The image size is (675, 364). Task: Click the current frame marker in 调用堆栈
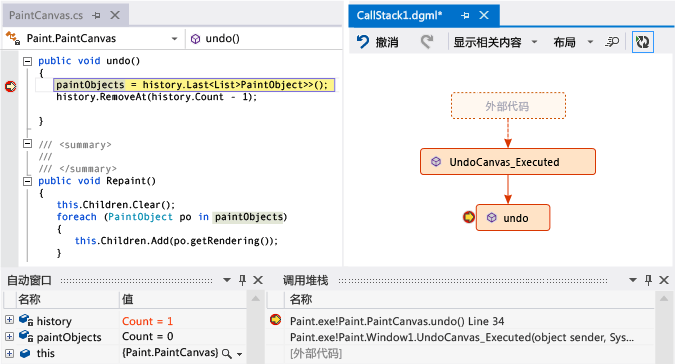click(x=276, y=320)
